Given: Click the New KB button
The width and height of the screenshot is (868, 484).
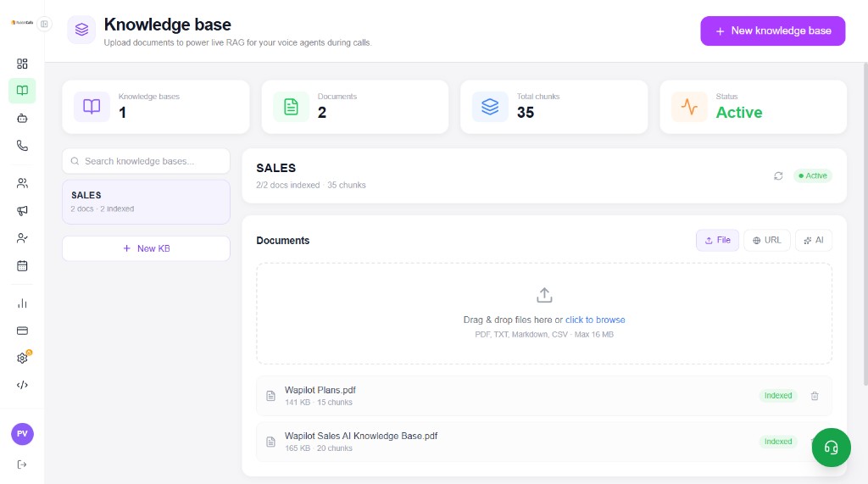Looking at the screenshot, I should click(146, 248).
